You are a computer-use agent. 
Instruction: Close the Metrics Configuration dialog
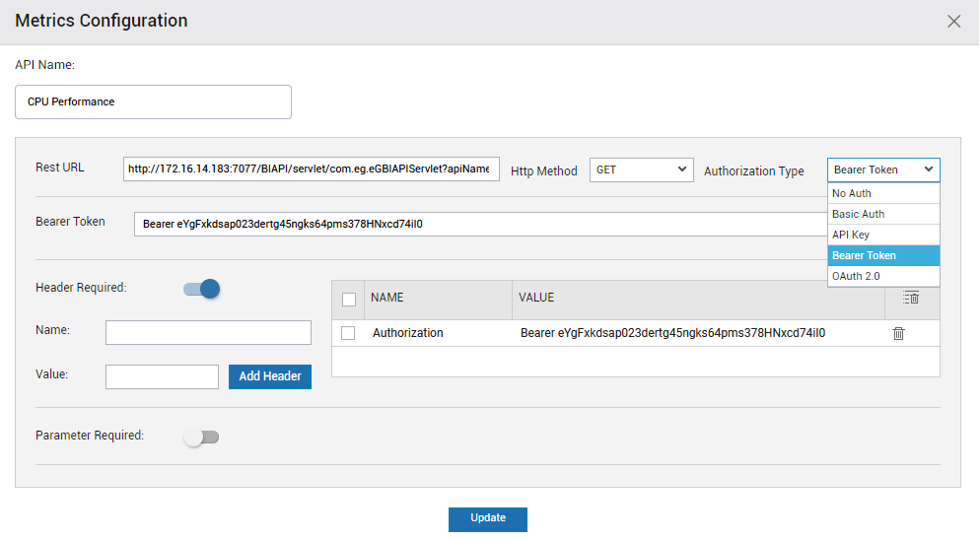click(x=953, y=22)
